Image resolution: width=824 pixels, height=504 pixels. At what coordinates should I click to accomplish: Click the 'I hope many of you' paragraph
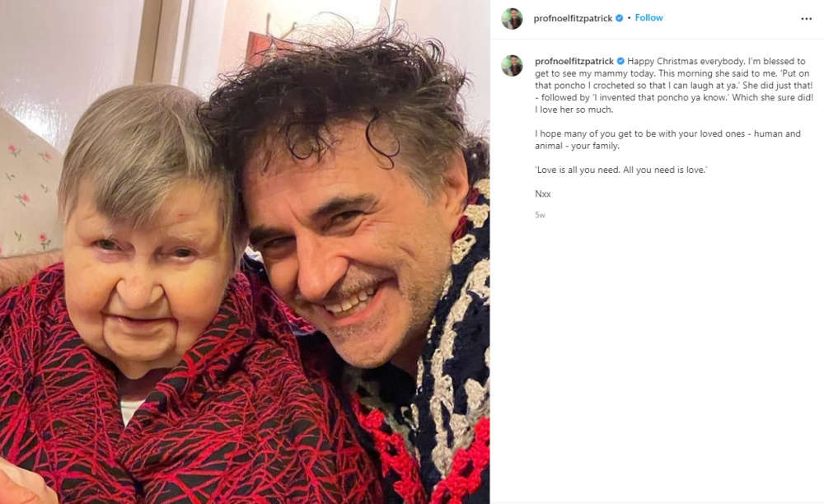click(668, 140)
